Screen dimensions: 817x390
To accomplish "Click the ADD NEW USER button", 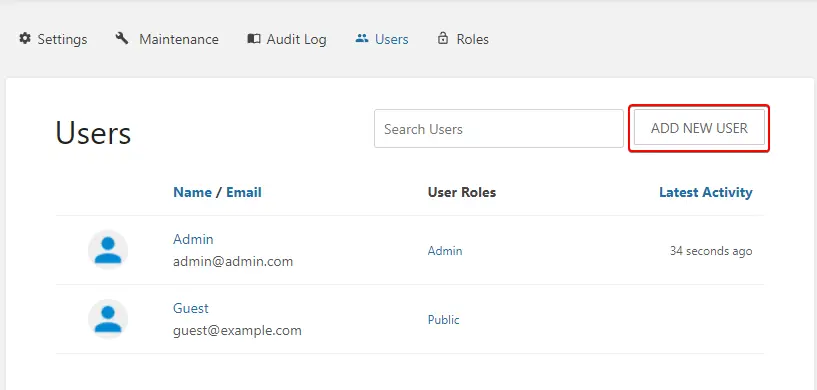I will click(x=699, y=128).
